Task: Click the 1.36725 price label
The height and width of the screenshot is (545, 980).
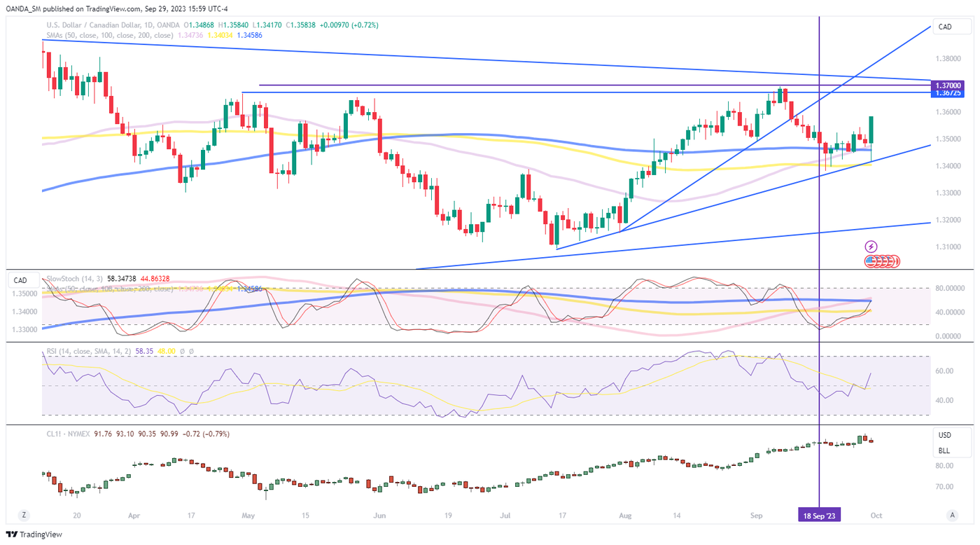Action: (x=947, y=93)
